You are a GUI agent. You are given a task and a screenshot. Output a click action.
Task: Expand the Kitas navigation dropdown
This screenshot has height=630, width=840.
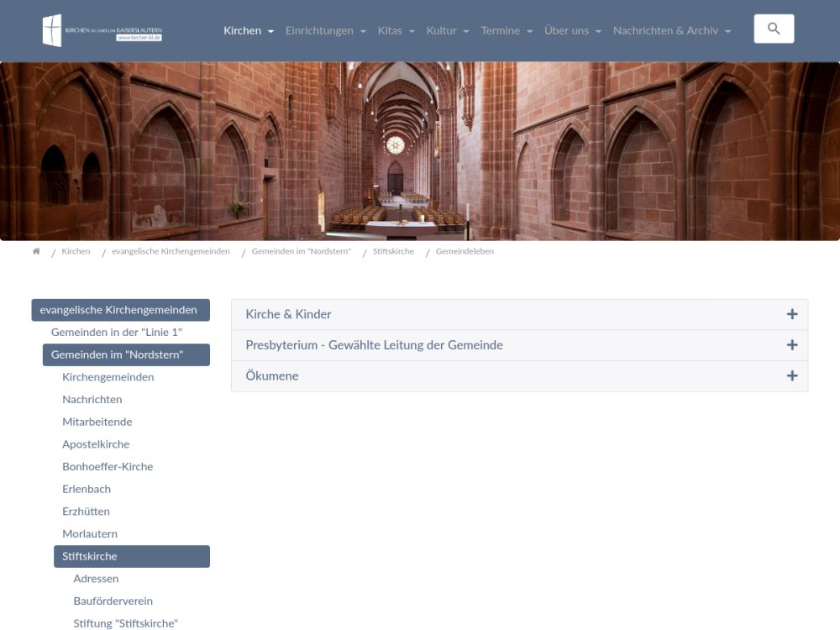[x=396, y=31]
